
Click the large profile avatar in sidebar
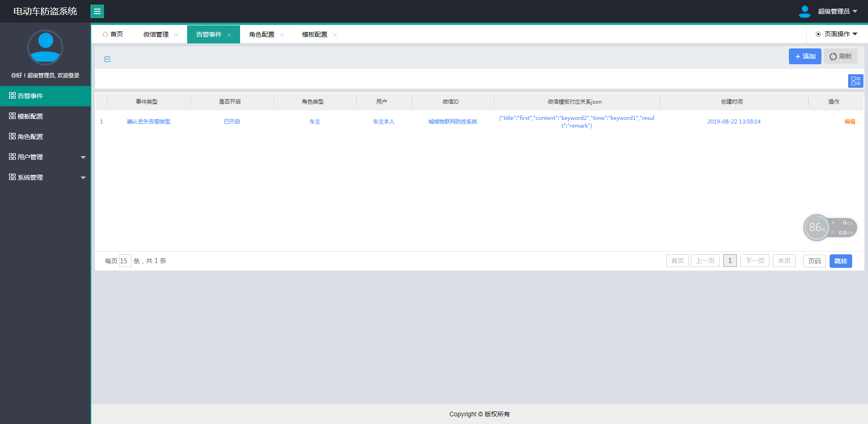click(45, 48)
